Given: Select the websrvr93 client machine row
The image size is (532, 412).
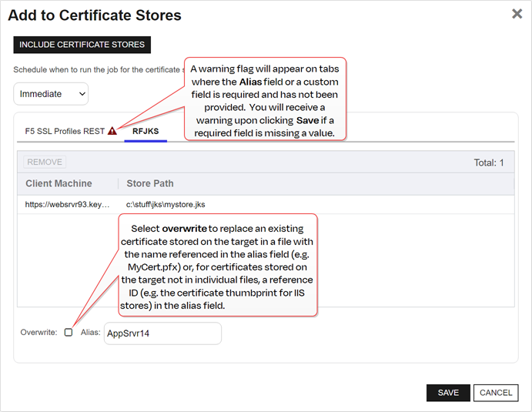Looking at the screenshot, I should [x=68, y=204].
